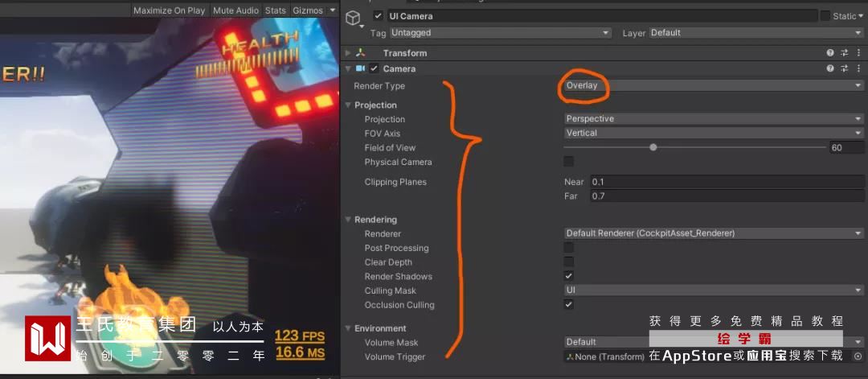Toggle UI Camera object active checkbox

(378, 16)
